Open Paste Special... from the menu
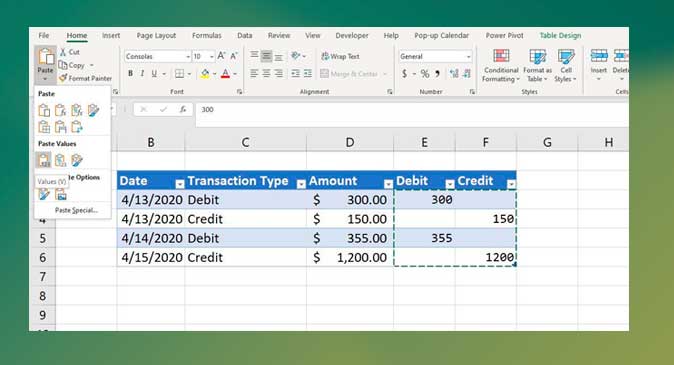The width and height of the screenshot is (674, 365). click(76, 210)
